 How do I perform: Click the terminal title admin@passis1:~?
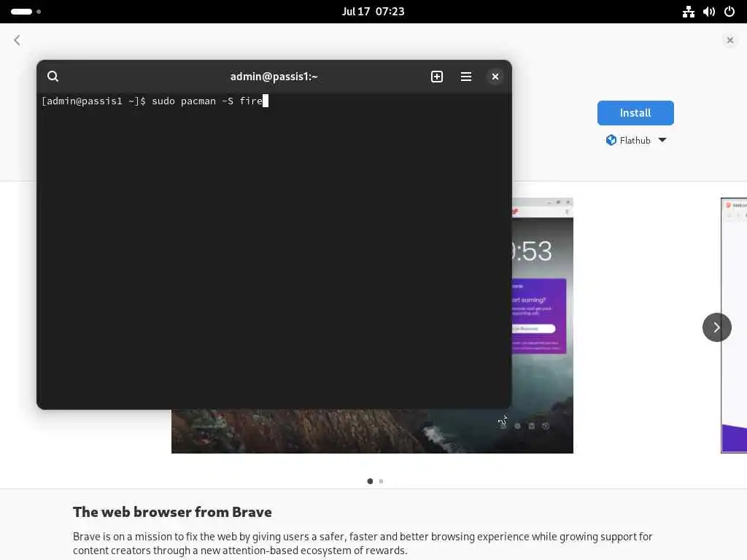(274, 76)
